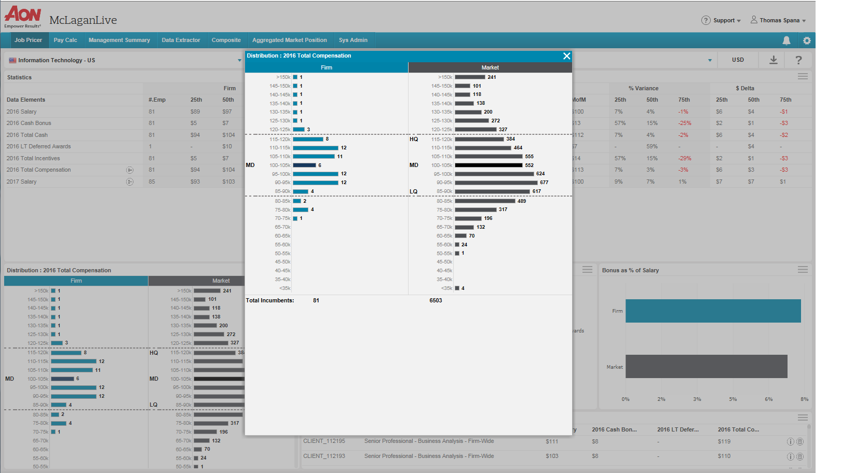Image resolution: width=868 pixels, height=473 pixels.
Task: Select the Job Pricer tab
Action: pyautogui.click(x=28, y=40)
